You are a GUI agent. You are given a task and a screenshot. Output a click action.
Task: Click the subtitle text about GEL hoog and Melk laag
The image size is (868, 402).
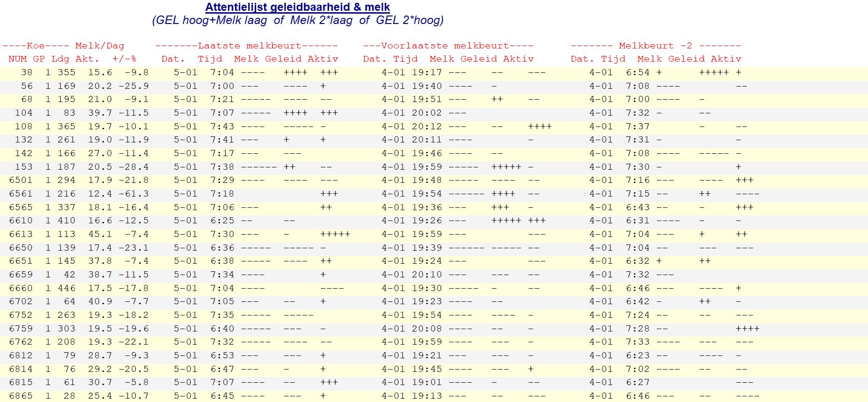click(297, 20)
